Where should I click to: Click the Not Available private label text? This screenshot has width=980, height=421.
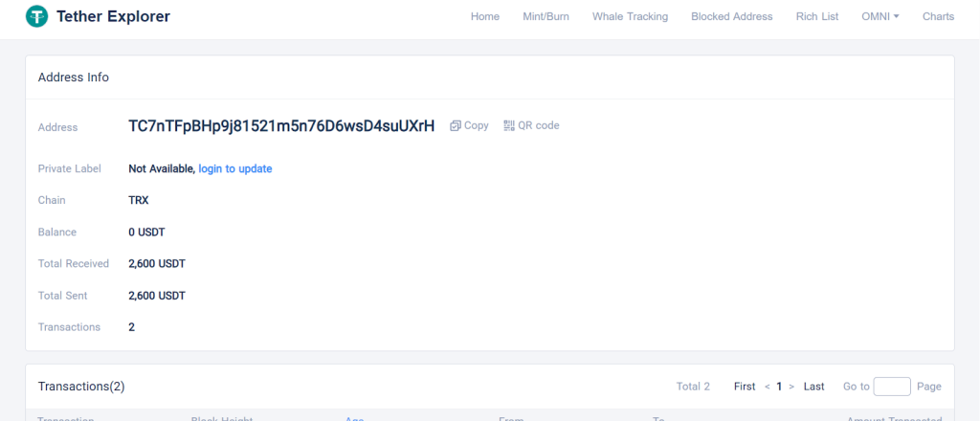point(162,168)
